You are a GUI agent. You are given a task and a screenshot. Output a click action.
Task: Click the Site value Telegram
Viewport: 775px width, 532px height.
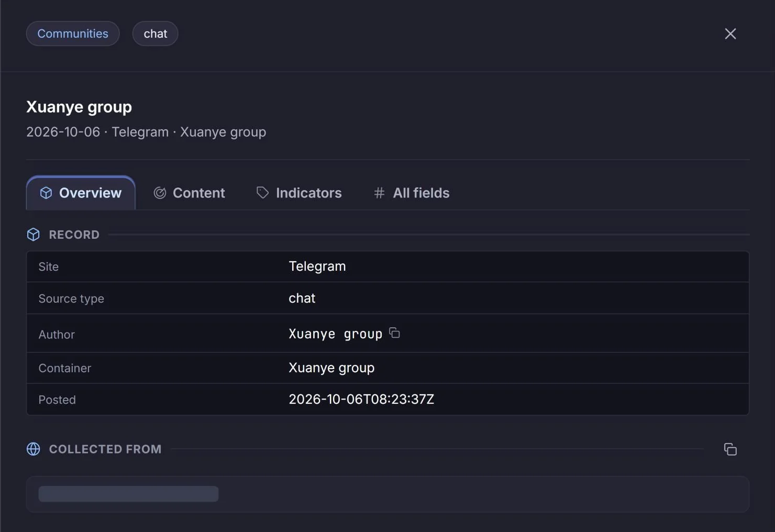point(317,267)
